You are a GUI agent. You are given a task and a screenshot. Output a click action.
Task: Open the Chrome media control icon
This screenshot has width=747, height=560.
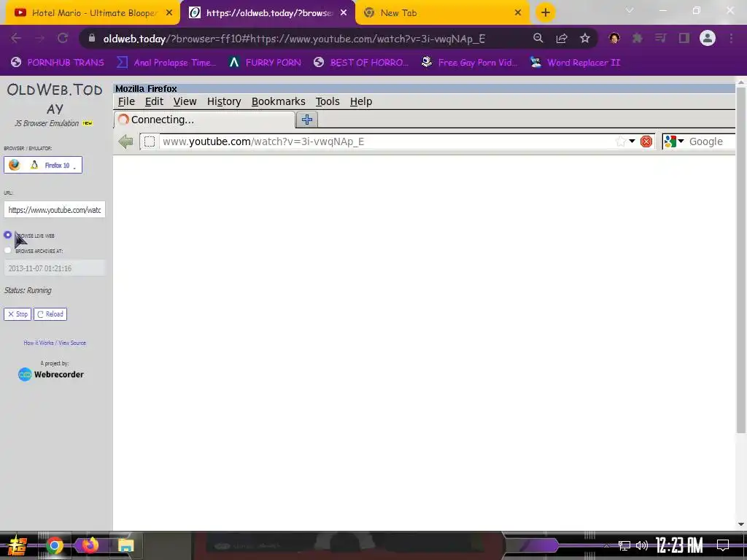[x=660, y=39]
